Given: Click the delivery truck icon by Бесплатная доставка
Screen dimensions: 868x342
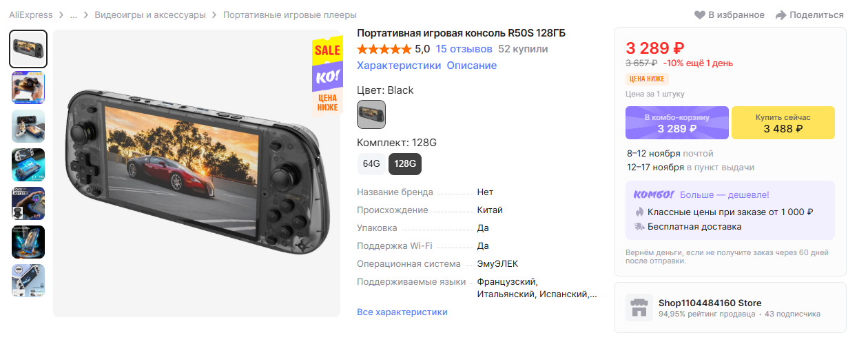Looking at the screenshot, I should point(639,226).
